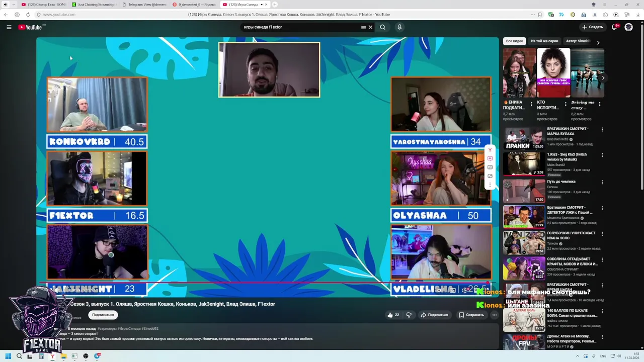644x362 pixels.
Task: Run search with the magnifier button
Action: point(382,27)
